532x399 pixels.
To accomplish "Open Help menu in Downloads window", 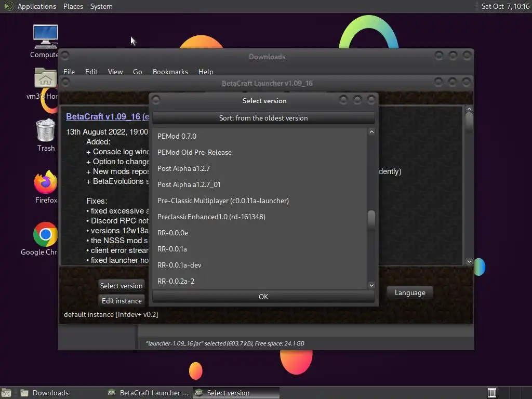I will coord(206,72).
